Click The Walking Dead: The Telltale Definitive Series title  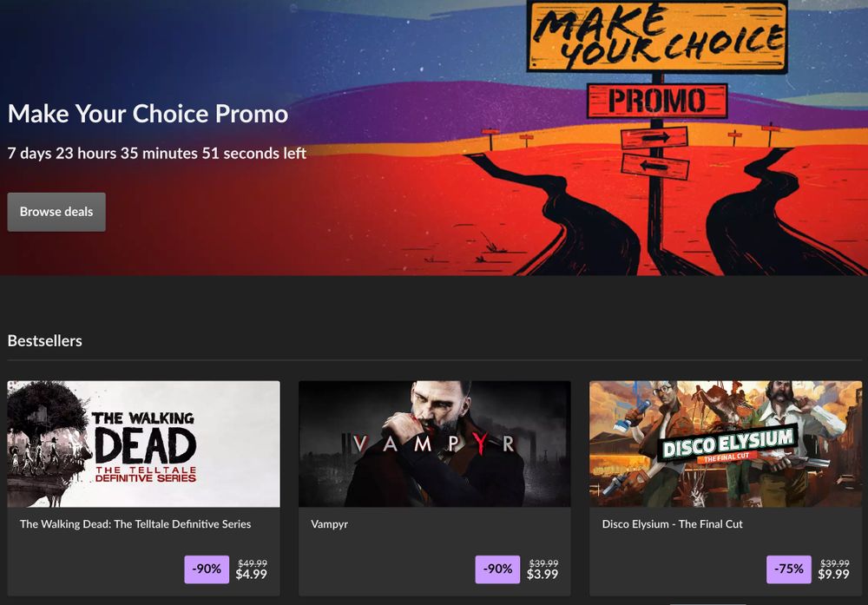click(x=135, y=523)
